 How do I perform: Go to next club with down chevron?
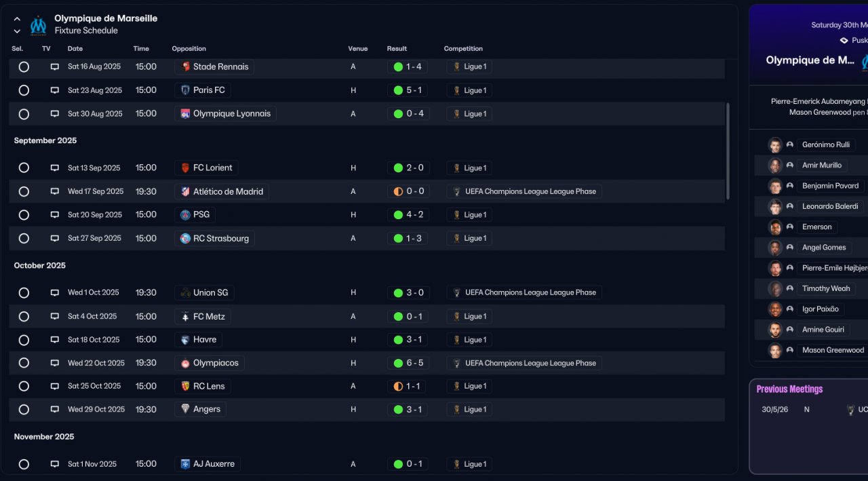tap(17, 31)
